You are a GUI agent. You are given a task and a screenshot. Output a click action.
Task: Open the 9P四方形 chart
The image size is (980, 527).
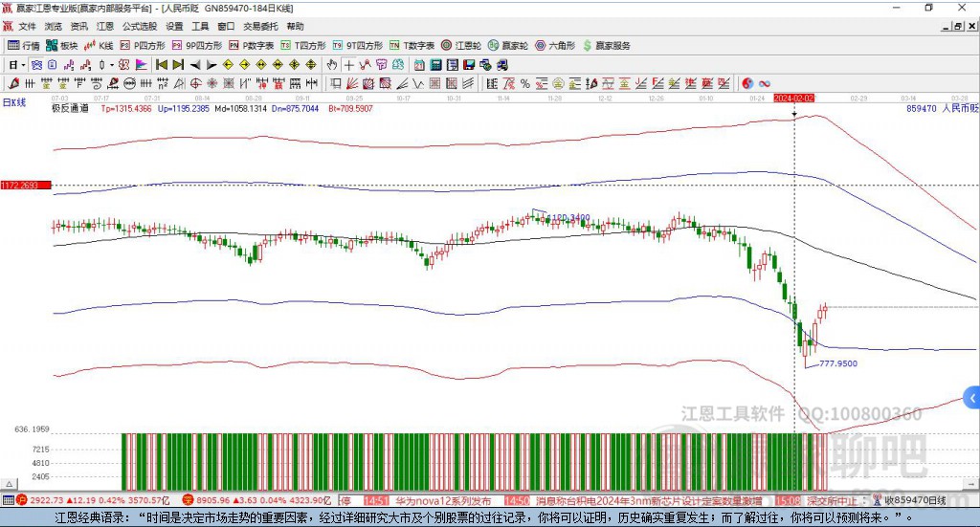pos(197,45)
